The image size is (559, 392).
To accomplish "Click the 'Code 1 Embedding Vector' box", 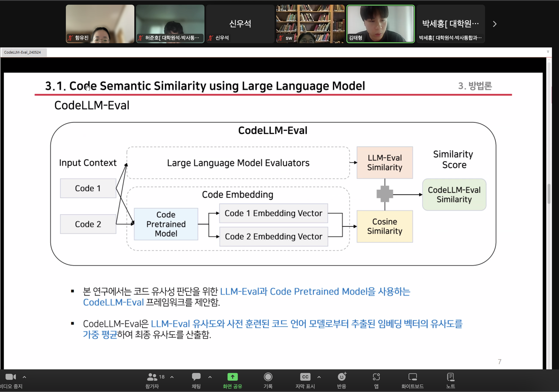I will [x=274, y=213].
